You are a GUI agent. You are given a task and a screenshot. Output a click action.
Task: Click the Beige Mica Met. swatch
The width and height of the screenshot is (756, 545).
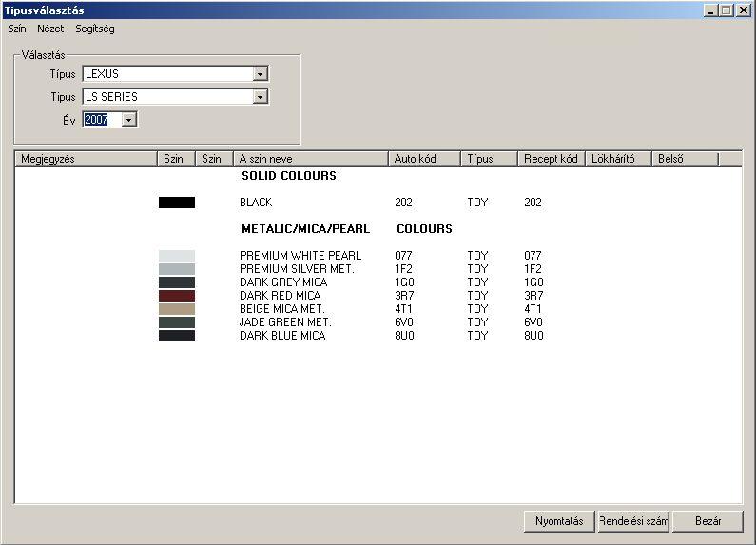coord(177,309)
